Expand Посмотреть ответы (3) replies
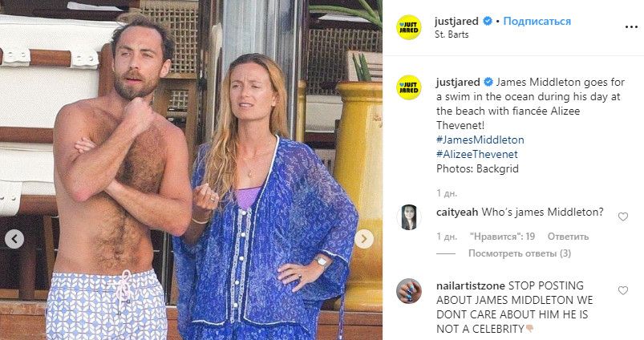The image size is (644, 340). (x=520, y=253)
